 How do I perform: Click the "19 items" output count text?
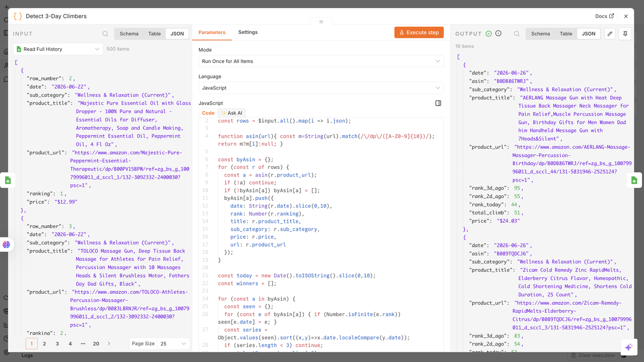[464, 46]
